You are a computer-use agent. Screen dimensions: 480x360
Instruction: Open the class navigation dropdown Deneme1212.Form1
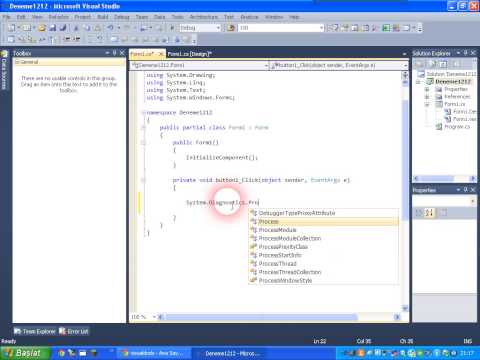pyautogui.click(x=266, y=65)
